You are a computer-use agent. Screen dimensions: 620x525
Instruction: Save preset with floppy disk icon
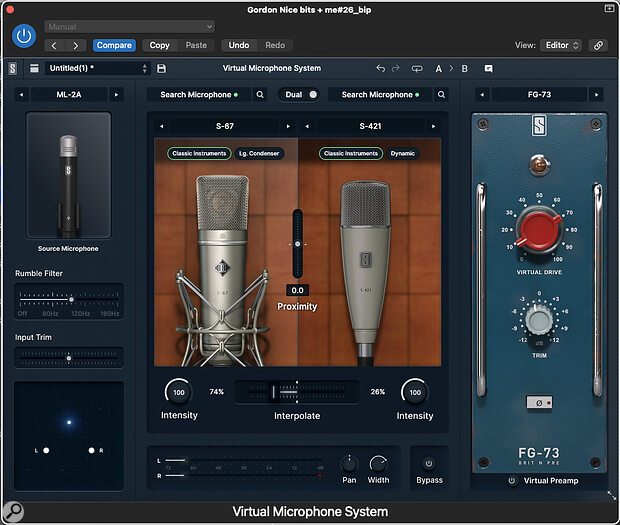[x=161, y=68]
